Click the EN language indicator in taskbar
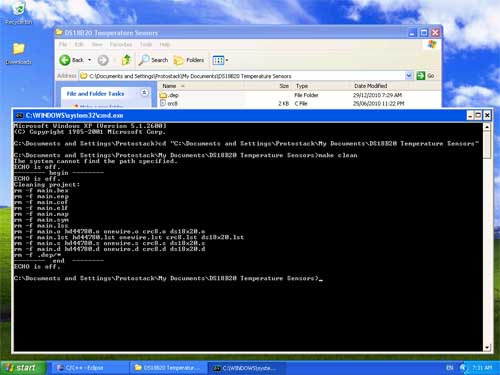Image resolution: width=500 pixels, height=375 pixels. click(449, 368)
